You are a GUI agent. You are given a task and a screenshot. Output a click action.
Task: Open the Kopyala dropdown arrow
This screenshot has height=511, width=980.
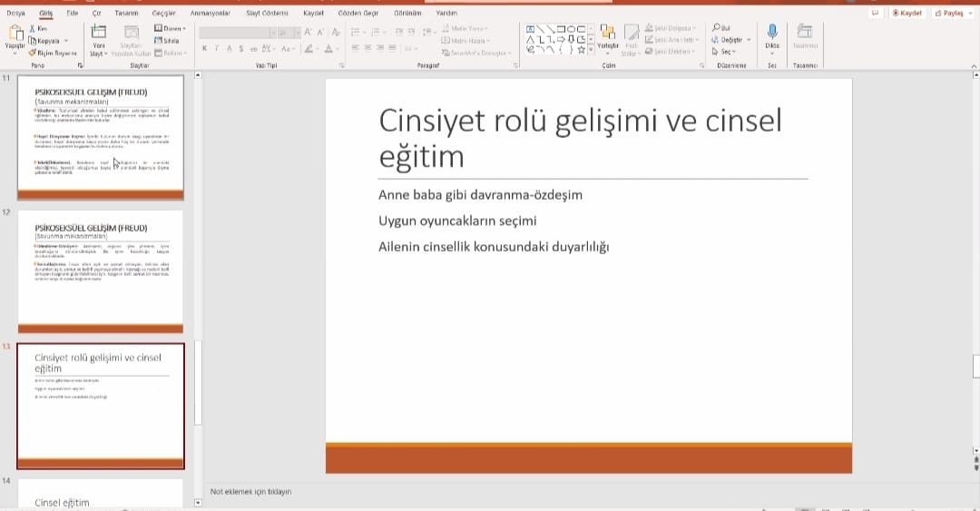65,41
